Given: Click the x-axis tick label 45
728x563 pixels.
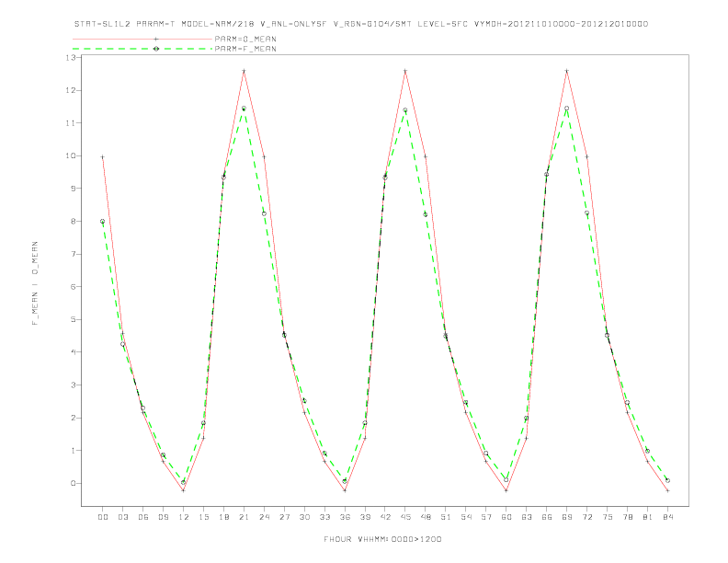Looking at the screenshot, I should click(x=404, y=517).
